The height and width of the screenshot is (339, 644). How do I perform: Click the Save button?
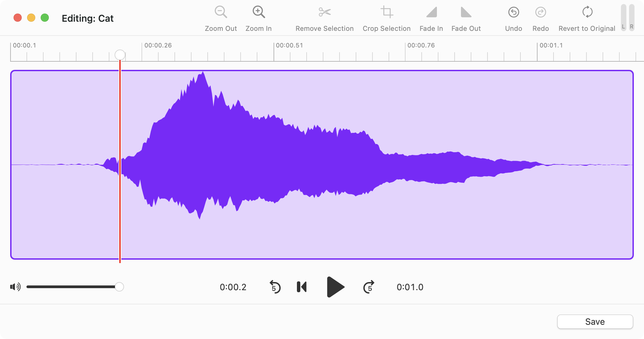595,322
